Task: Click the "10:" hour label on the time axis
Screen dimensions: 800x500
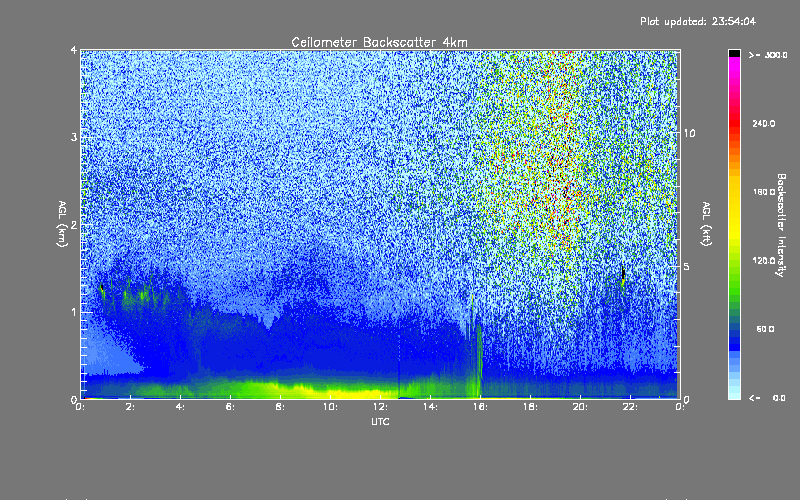Action: tap(330, 407)
